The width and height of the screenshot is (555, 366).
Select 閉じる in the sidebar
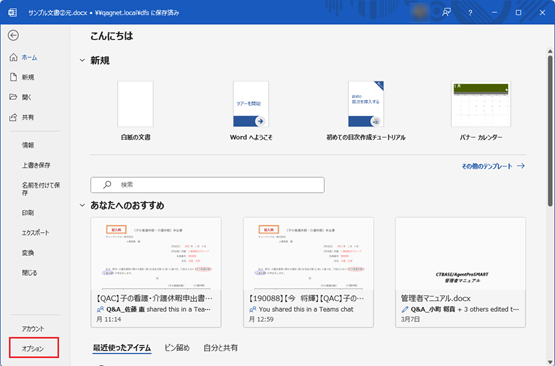(x=29, y=273)
